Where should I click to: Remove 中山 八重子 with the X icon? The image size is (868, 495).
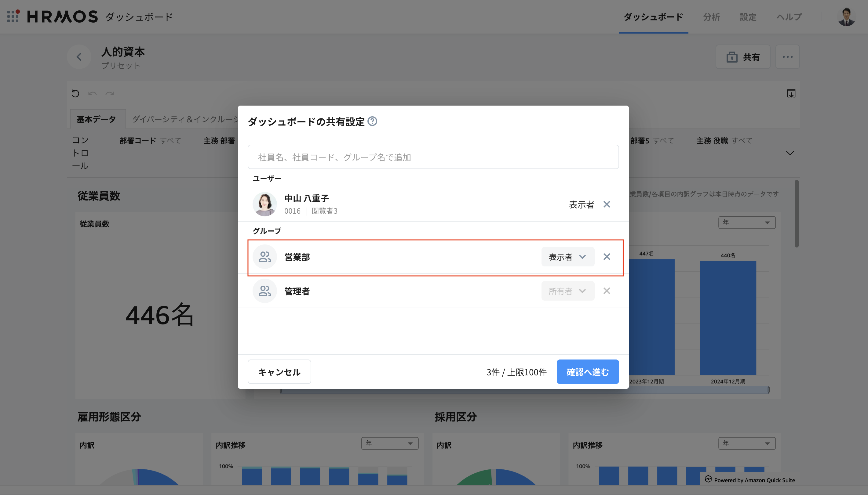coord(607,204)
